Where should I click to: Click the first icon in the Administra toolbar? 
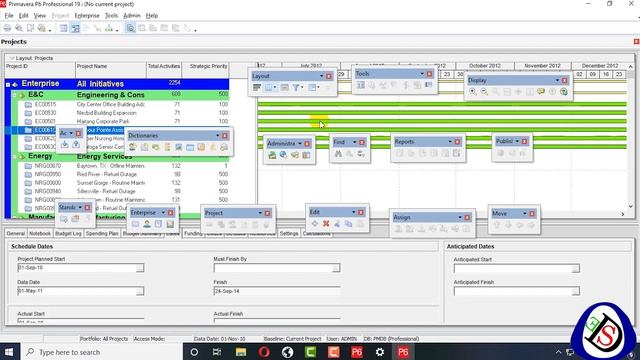[x=272, y=155]
